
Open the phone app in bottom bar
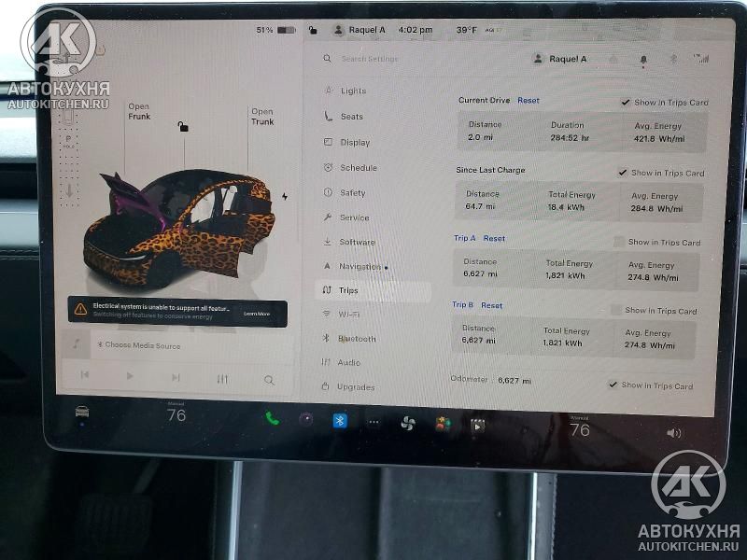[273, 419]
